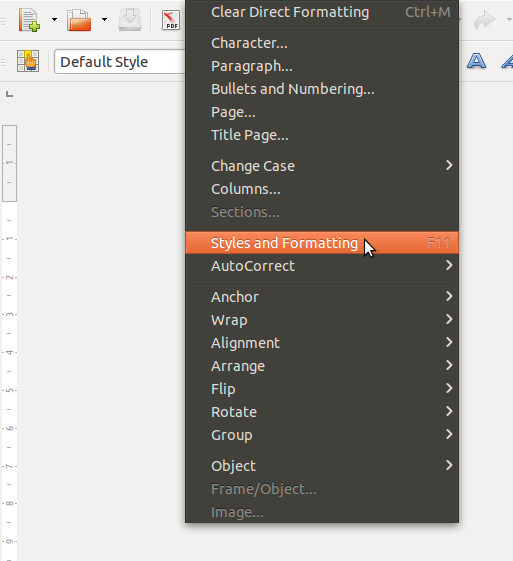The width and height of the screenshot is (513, 561).
Task: Click the New Document icon
Action: click(x=29, y=20)
